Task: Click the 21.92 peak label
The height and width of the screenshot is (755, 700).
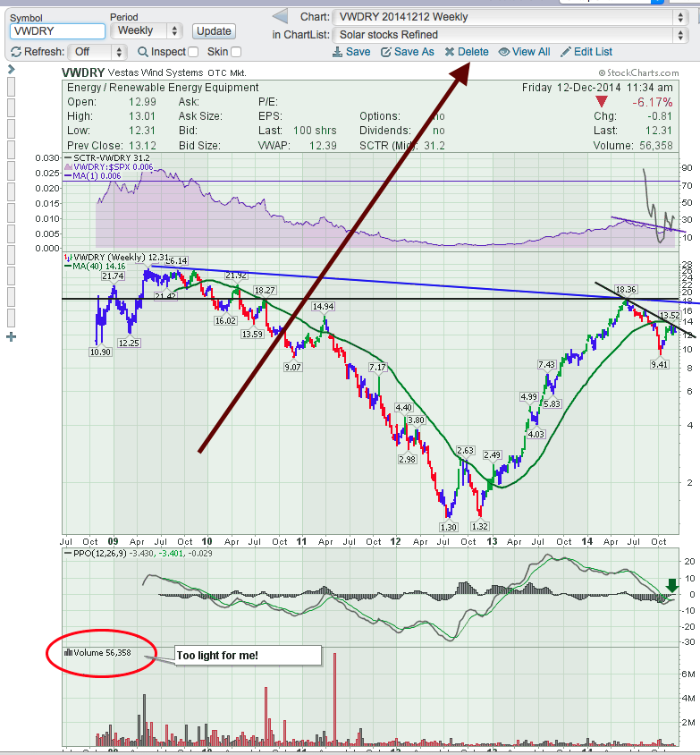Action: point(236,276)
